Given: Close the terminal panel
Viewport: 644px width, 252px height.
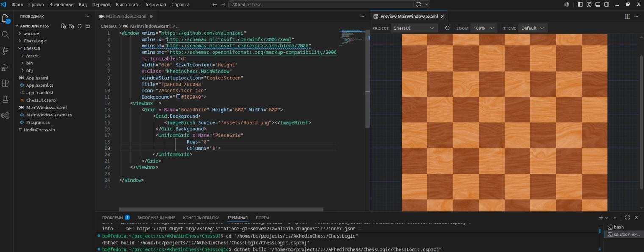Looking at the screenshot, I should click(x=636, y=217).
